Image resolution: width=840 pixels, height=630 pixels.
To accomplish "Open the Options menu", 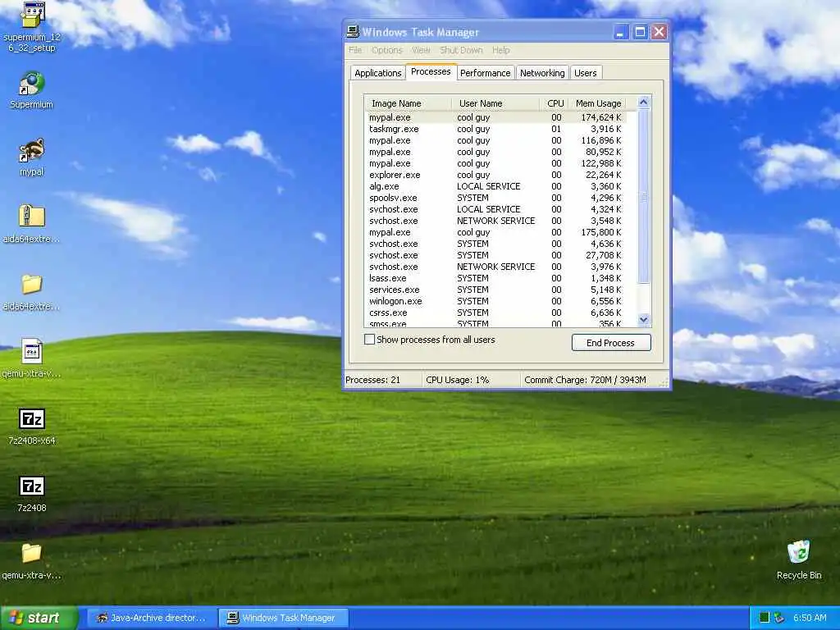I will click(x=387, y=50).
